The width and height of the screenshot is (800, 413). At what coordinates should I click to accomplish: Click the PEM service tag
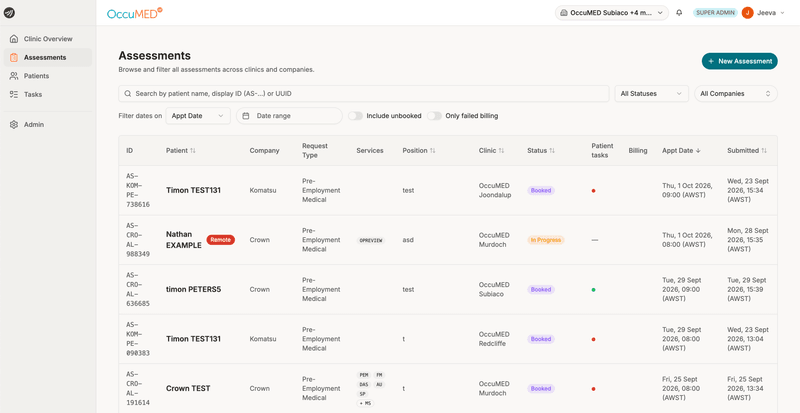(x=364, y=375)
